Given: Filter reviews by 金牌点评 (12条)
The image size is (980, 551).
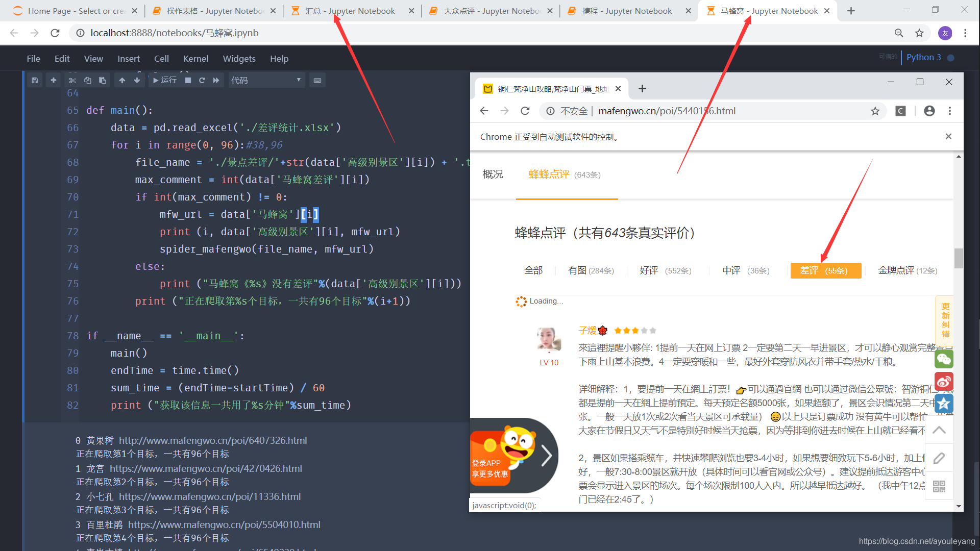Looking at the screenshot, I should coord(908,270).
